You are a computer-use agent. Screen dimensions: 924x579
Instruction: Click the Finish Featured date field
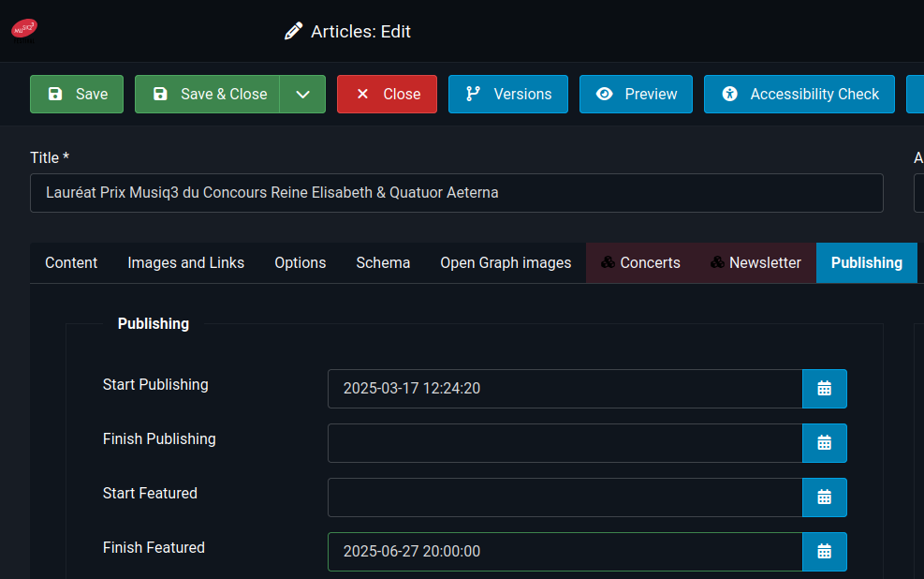[565, 551]
